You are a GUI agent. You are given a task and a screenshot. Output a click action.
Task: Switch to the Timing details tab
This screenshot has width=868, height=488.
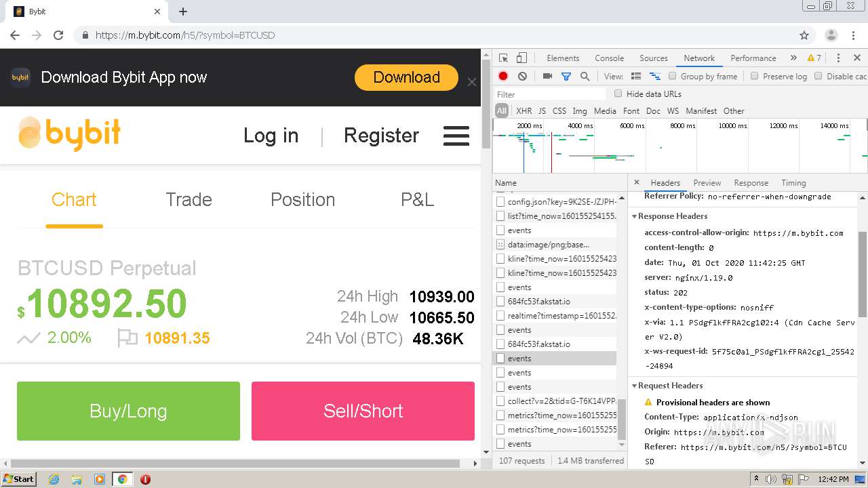(793, 183)
